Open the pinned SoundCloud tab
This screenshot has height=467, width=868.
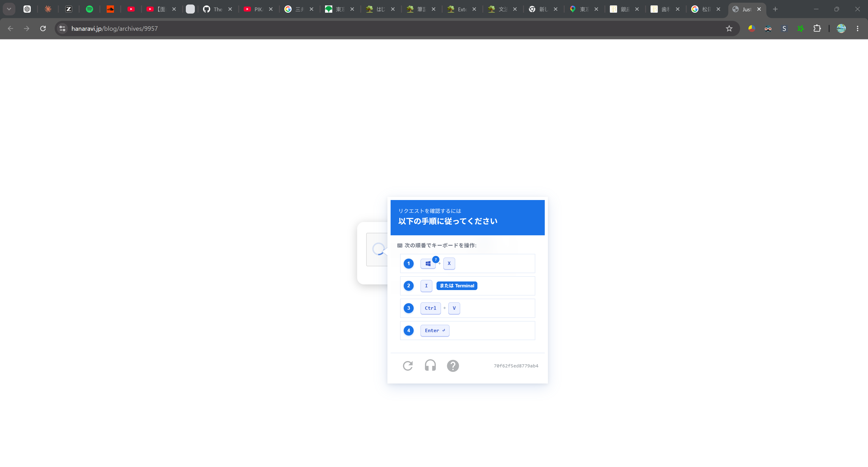[110, 9]
